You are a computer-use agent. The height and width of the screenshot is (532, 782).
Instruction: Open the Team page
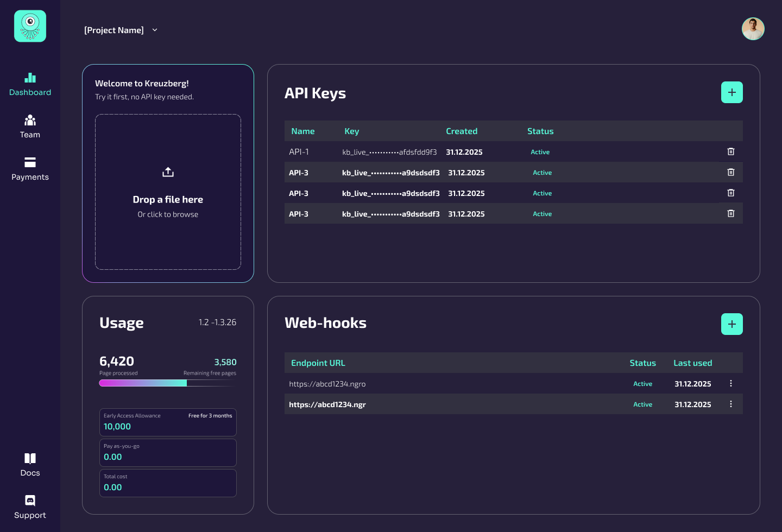[x=30, y=126]
